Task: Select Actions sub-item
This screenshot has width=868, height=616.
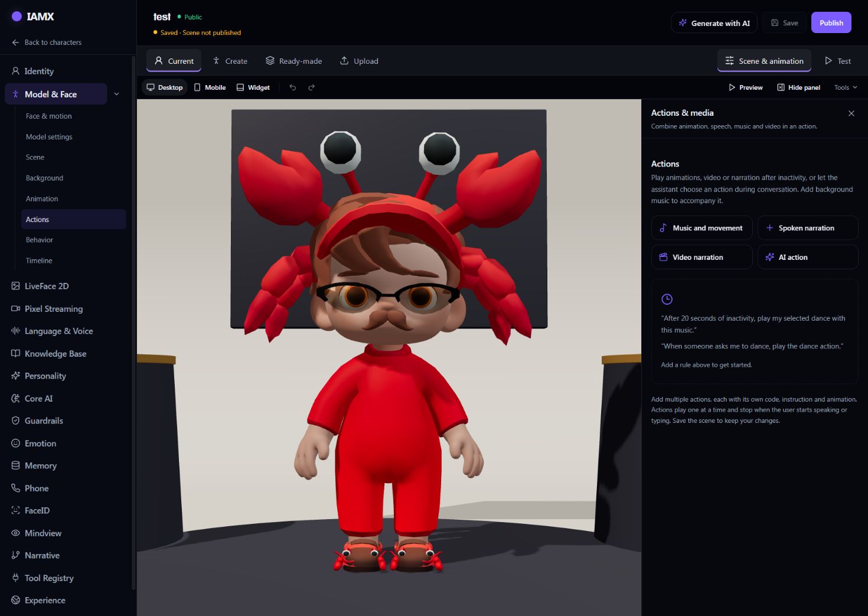Action: 73,219
